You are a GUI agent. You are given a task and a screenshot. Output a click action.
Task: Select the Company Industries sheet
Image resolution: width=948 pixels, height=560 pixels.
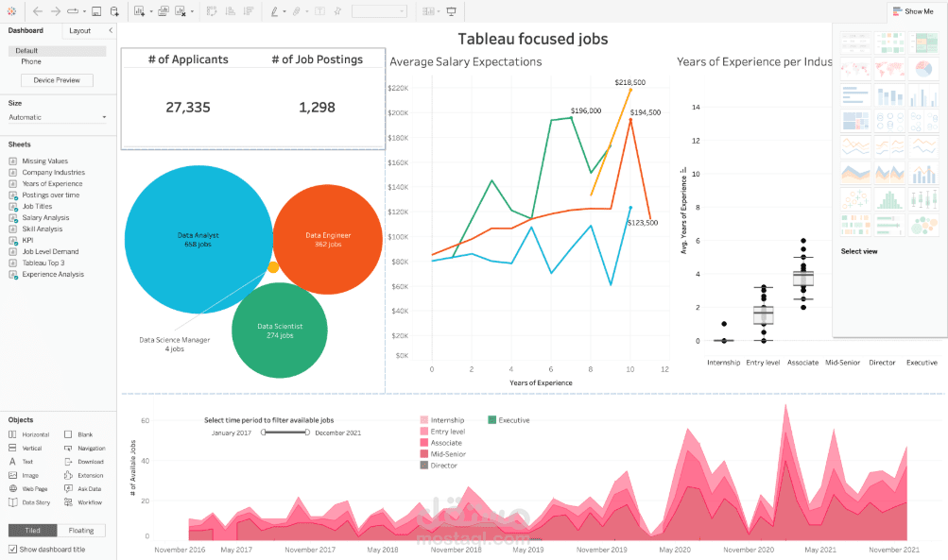53,172
